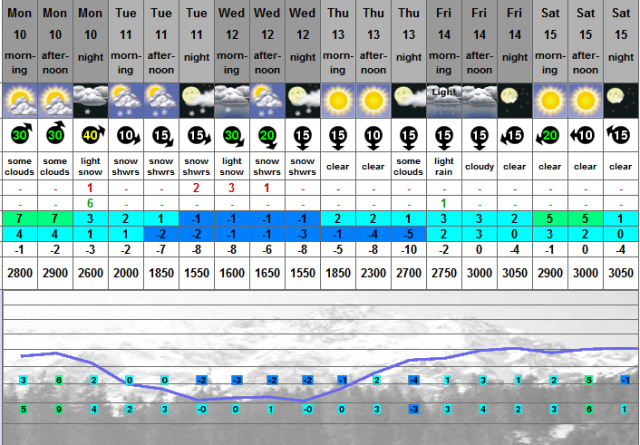Select the Wednesday night moon snow showers icon
The image size is (640, 445).
[x=303, y=101]
